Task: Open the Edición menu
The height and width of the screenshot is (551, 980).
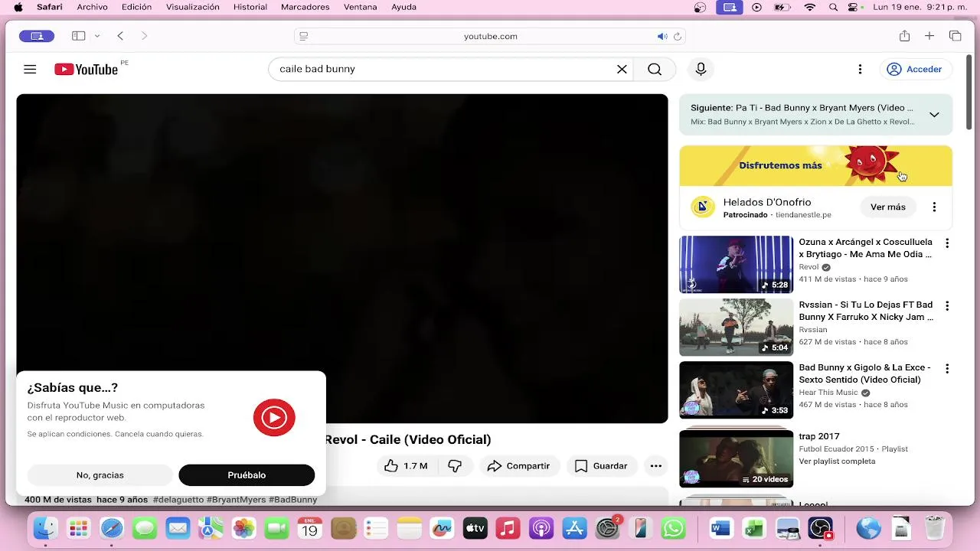Action: pyautogui.click(x=136, y=7)
